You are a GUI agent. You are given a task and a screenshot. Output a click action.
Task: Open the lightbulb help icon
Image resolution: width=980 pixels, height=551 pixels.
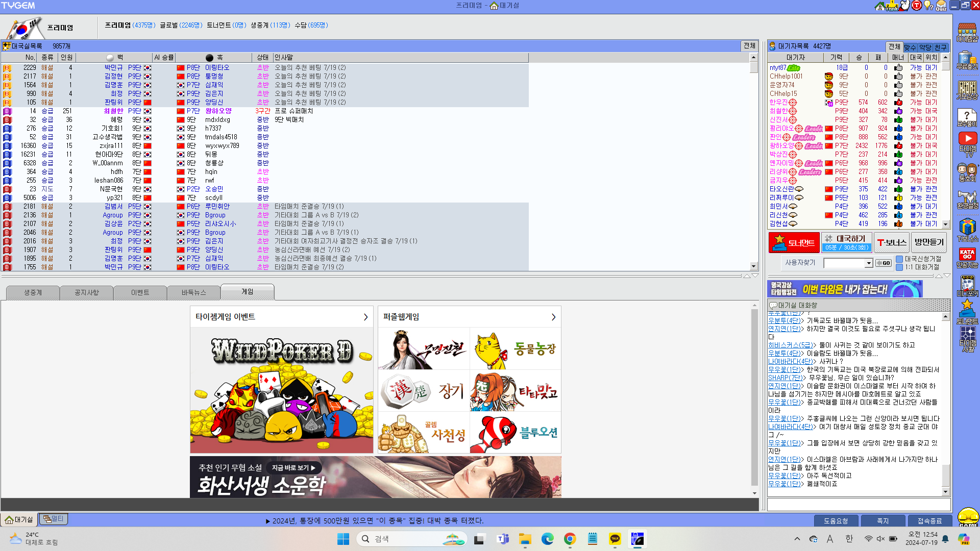tap(929, 6)
